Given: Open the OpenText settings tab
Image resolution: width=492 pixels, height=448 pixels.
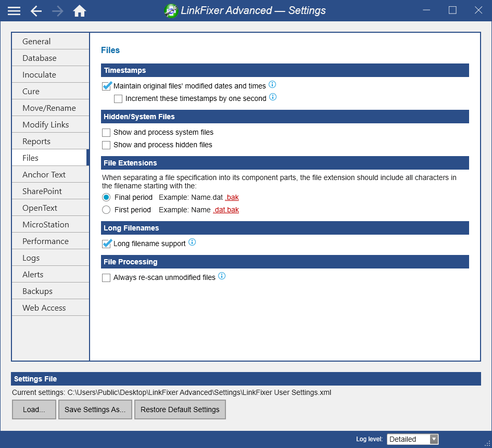Looking at the screenshot, I should point(51,208).
